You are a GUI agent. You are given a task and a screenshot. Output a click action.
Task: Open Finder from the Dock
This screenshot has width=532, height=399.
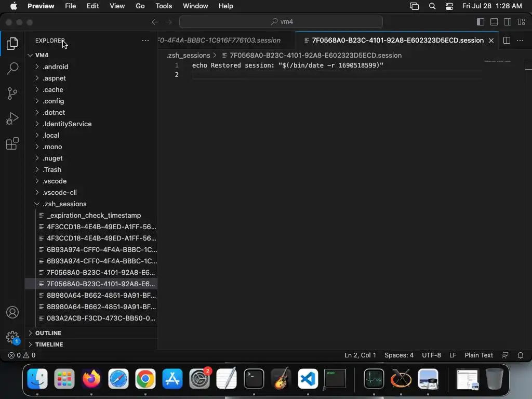(x=37, y=379)
